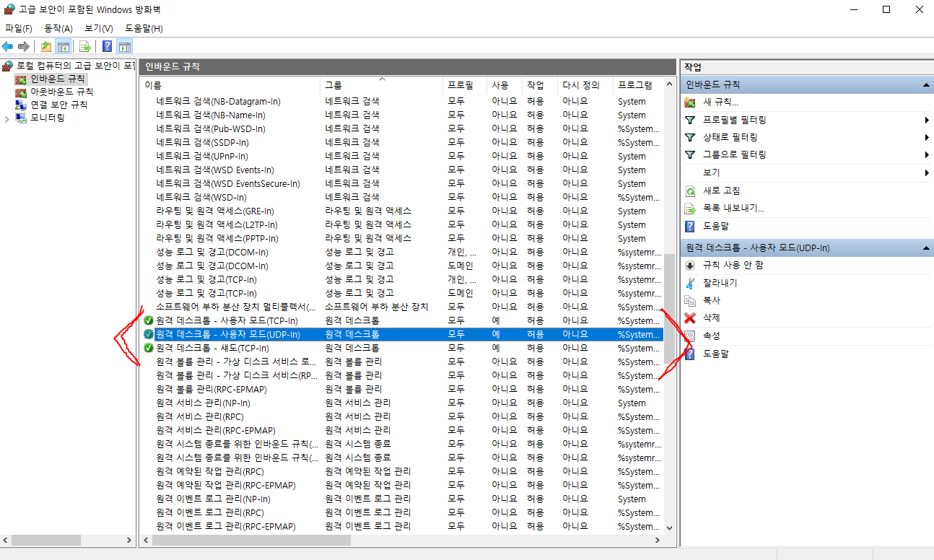This screenshot has width=934, height=560.
Task: Sort by the 프로필 column header
Action: [x=464, y=85]
